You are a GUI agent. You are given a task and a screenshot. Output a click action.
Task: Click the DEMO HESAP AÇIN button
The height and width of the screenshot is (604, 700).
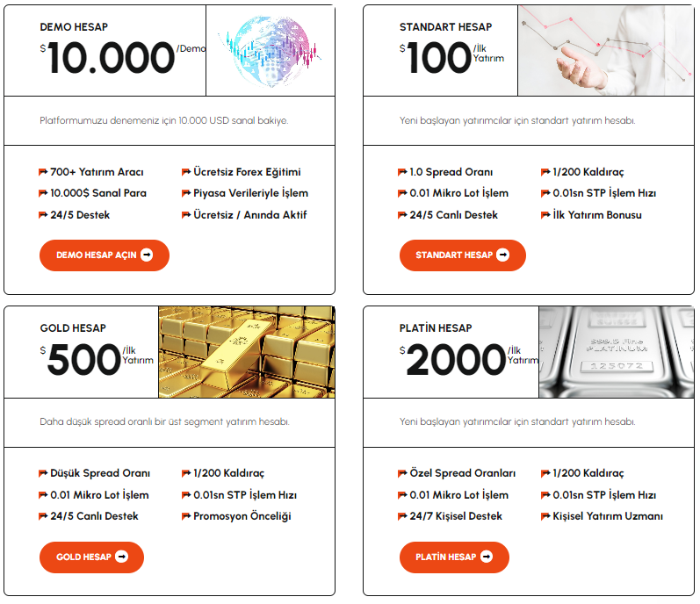pyautogui.click(x=105, y=255)
